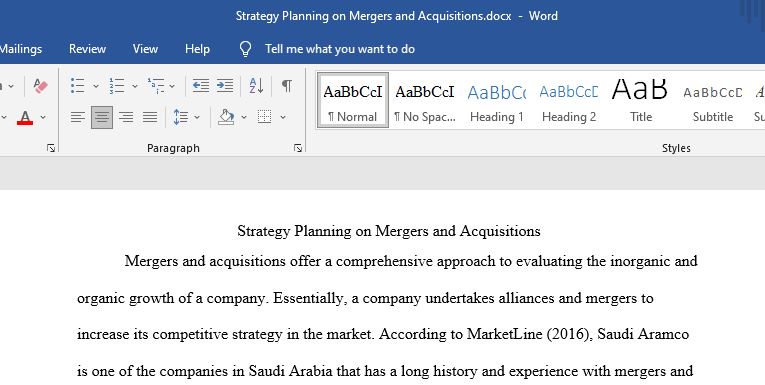
Task: Switch to the View tab
Action: tap(145, 49)
